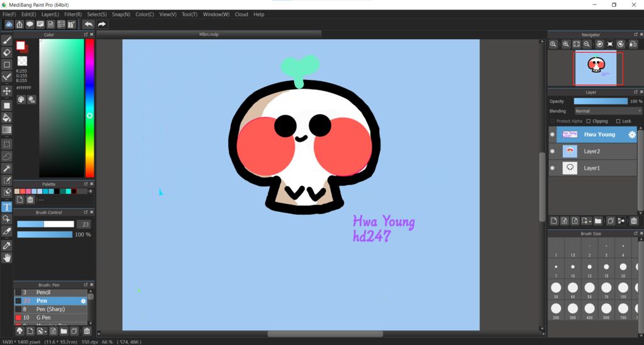The width and height of the screenshot is (644, 345).
Task: Toggle the Protect Alpha checkbox
Action: pos(552,122)
